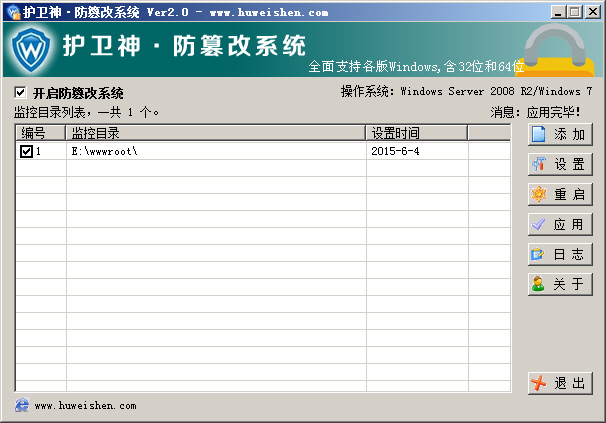Click the 监控目录列表 count label
The height and width of the screenshot is (423, 606).
tap(86, 113)
